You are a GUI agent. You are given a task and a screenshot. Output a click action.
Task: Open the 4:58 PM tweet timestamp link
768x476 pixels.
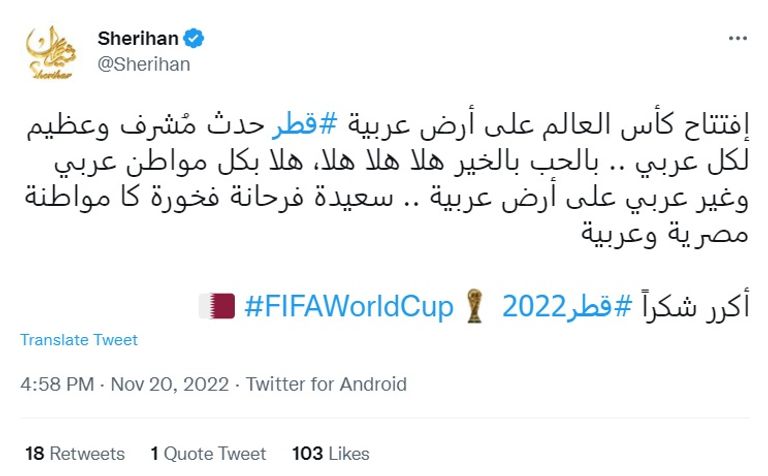[56, 384]
